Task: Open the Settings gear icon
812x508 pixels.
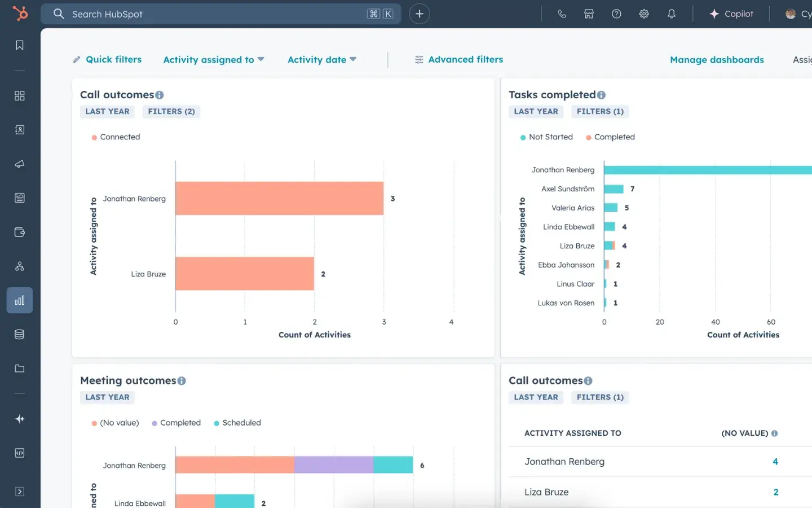Action: tap(644, 14)
